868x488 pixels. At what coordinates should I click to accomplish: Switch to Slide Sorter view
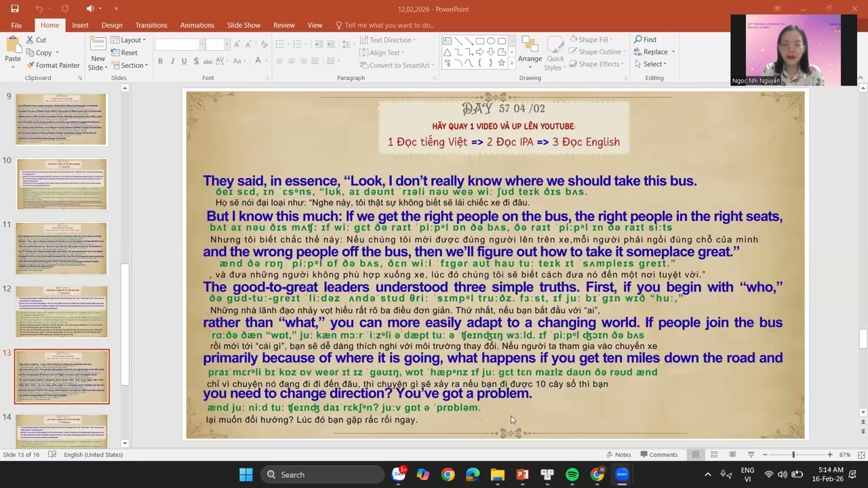click(x=714, y=455)
